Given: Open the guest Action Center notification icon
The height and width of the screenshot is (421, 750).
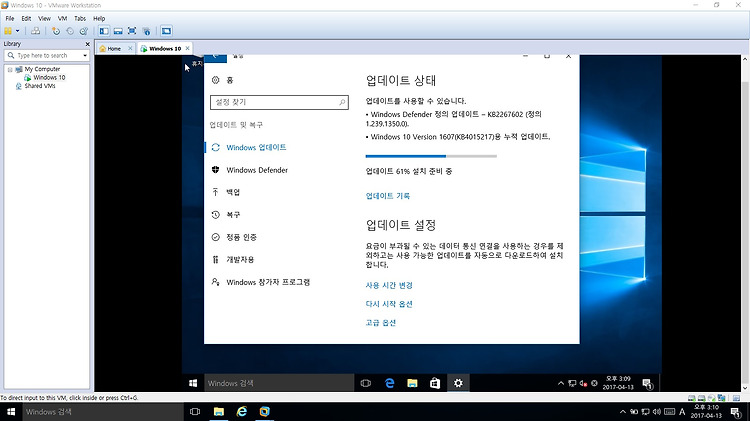Looking at the screenshot, I should (x=648, y=383).
